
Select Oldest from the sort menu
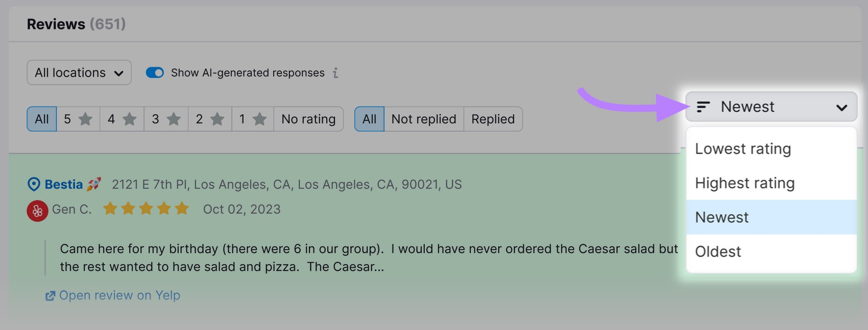tap(717, 251)
